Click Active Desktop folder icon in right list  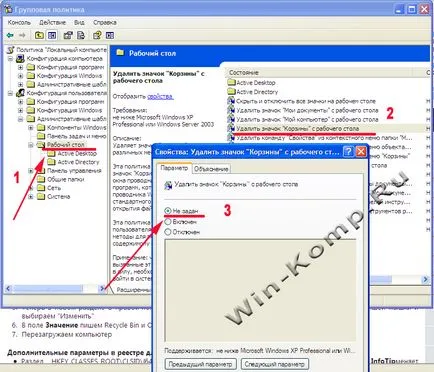(231, 82)
